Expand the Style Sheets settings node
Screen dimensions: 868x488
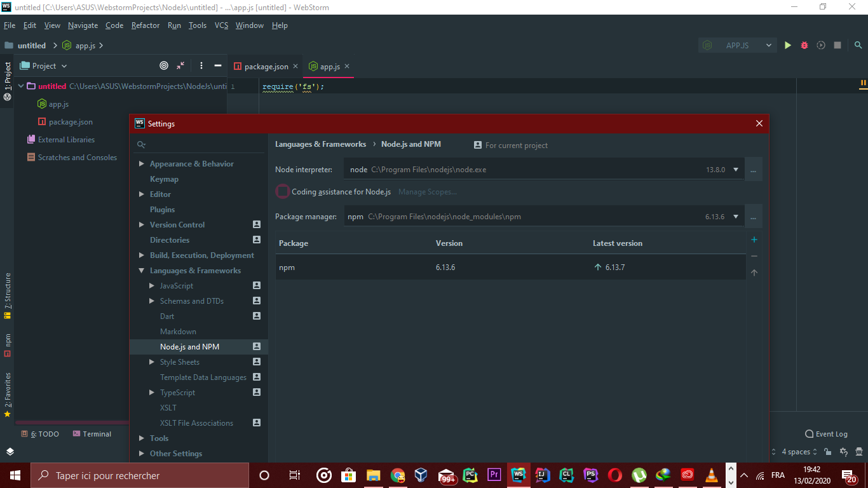(152, 362)
